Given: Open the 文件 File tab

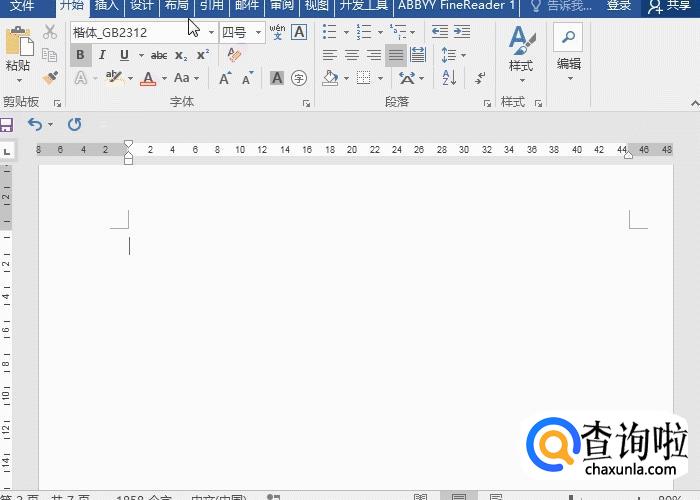Looking at the screenshot, I should (x=21, y=6).
